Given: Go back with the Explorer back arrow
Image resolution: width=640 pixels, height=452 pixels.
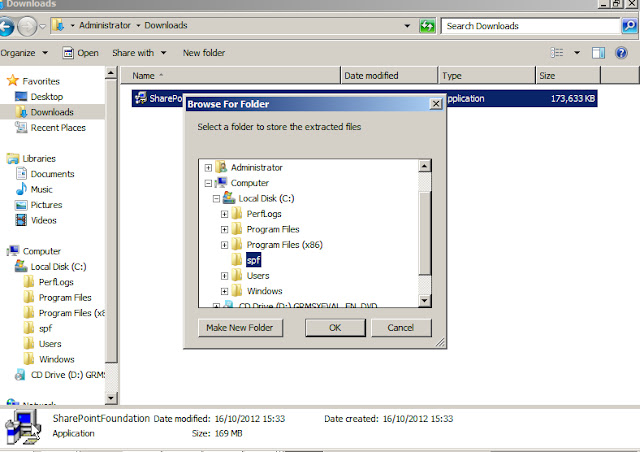Looking at the screenshot, I should (6, 27).
